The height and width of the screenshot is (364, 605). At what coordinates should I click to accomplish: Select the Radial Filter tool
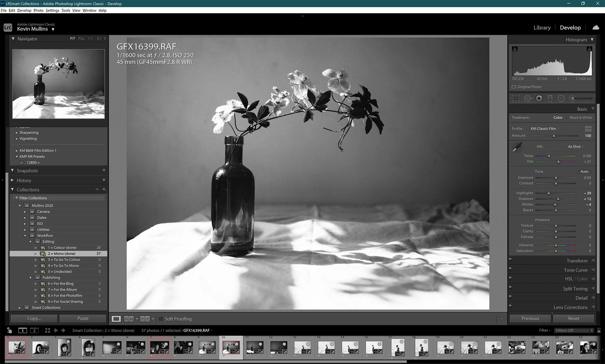coord(561,98)
